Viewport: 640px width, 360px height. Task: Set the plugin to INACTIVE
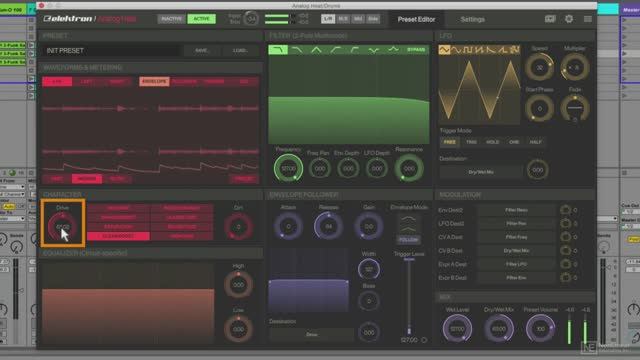171,19
